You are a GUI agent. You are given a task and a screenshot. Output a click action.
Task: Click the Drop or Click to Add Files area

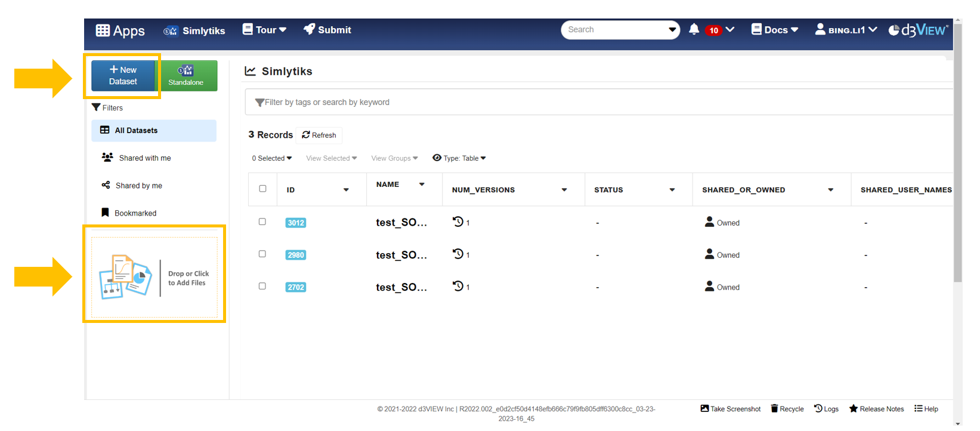(x=154, y=278)
